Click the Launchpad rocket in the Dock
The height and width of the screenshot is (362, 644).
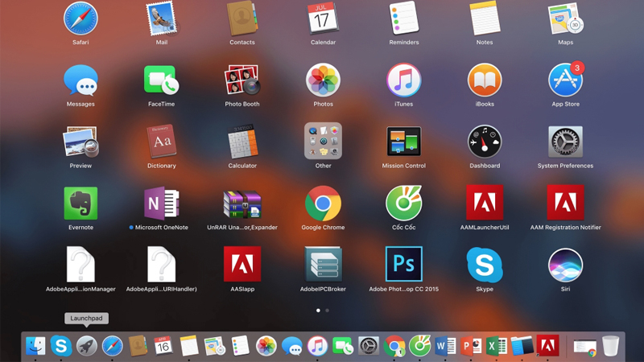tap(87, 346)
